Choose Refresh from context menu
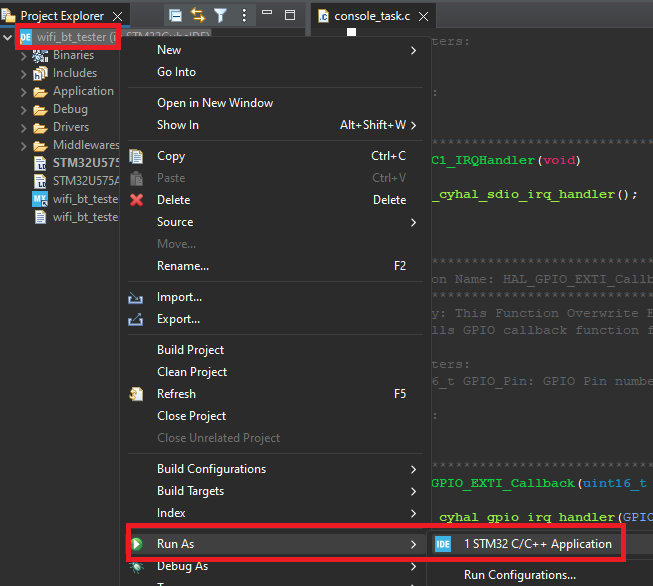 tap(275, 394)
